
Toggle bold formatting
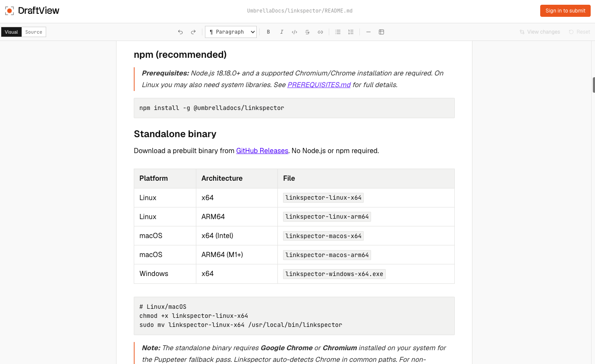tap(268, 32)
